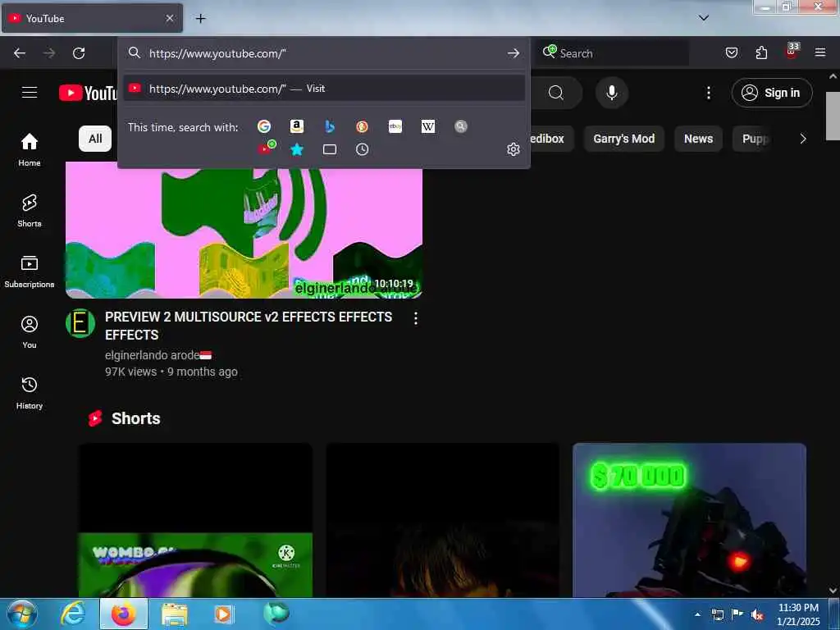Open the dark middle short thumbnail
The height and width of the screenshot is (630, 840).
[x=442, y=520]
